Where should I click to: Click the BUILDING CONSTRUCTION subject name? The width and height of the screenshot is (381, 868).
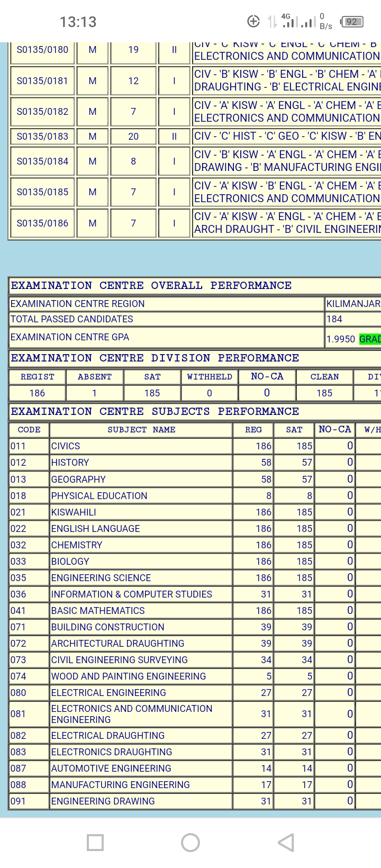pos(108,627)
